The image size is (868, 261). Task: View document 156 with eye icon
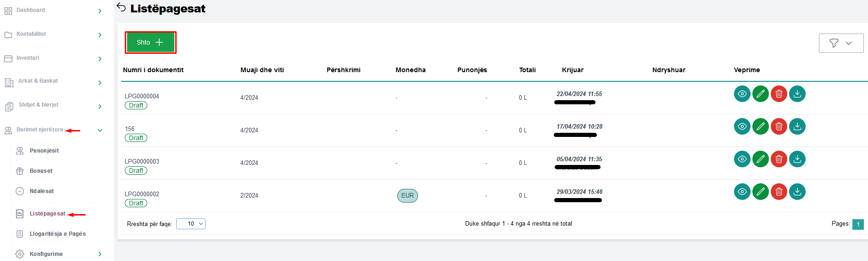(742, 126)
